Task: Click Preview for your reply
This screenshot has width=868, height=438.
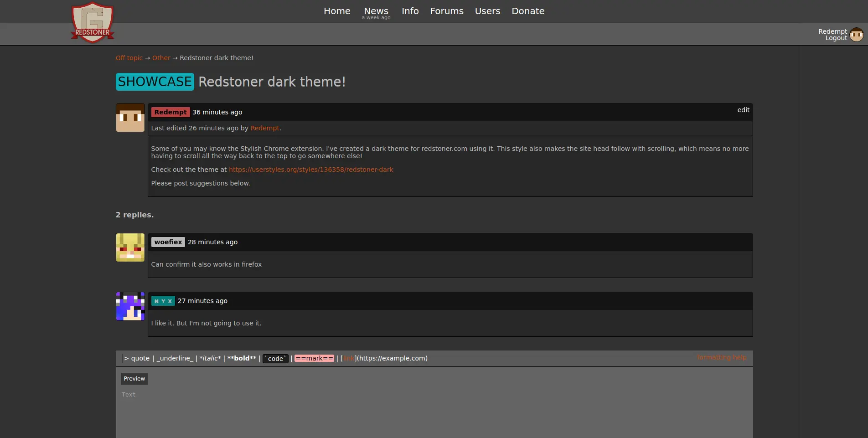Action: pos(134,379)
